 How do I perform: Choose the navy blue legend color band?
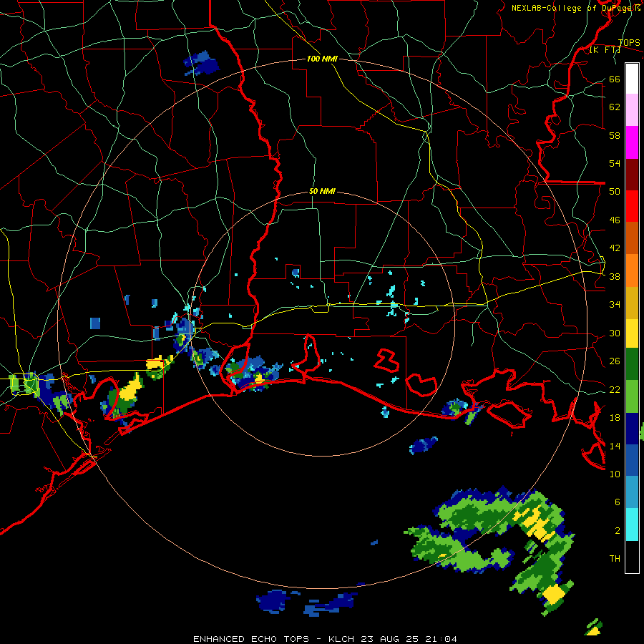(x=632, y=429)
